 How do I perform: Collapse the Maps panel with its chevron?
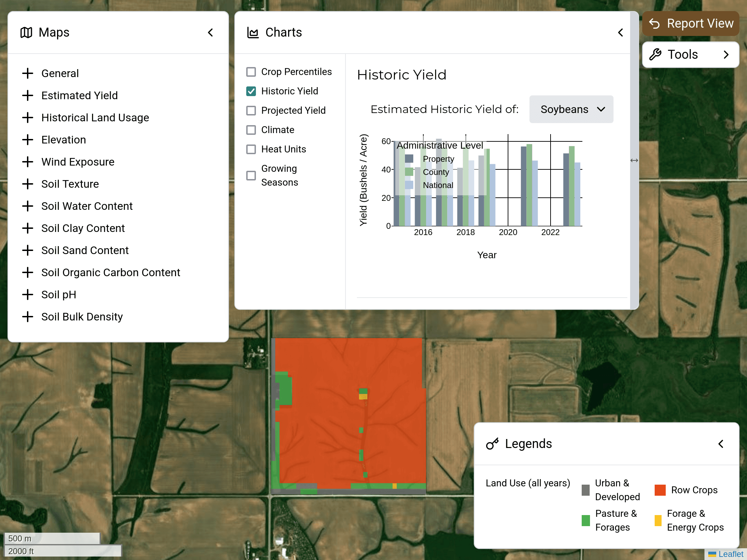210,32
